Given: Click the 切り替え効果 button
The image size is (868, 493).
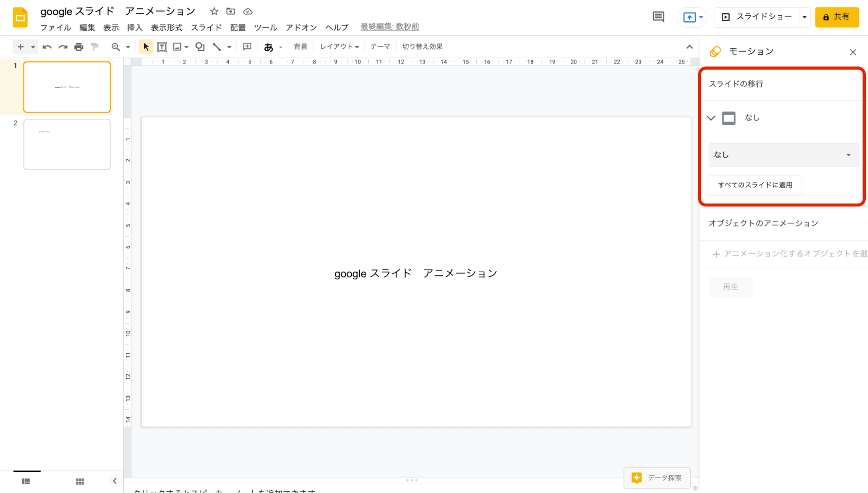Looking at the screenshot, I should click(x=422, y=46).
